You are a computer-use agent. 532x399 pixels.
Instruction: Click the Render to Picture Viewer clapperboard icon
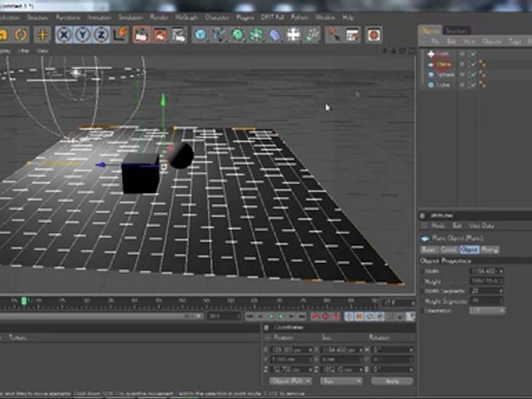(x=141, y=34)
